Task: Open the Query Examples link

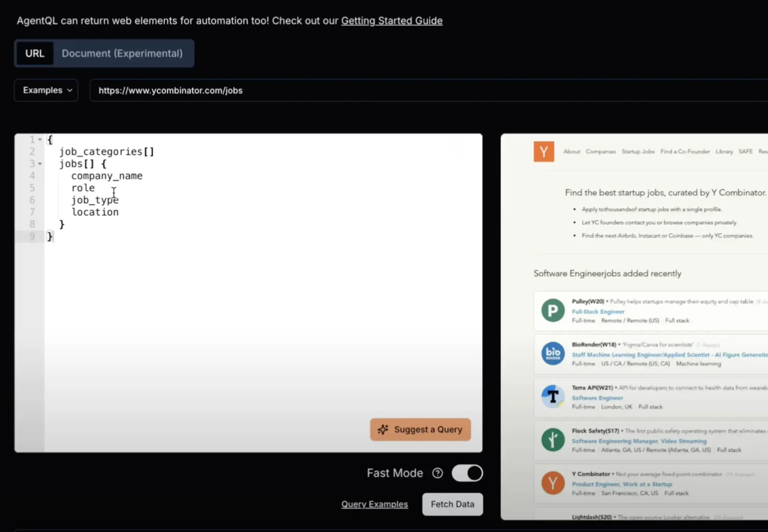Action: click(x=374, y=504)
